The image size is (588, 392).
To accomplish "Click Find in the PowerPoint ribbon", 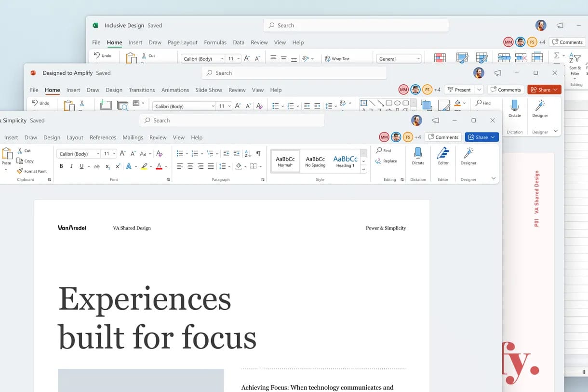I will (484, 103).
